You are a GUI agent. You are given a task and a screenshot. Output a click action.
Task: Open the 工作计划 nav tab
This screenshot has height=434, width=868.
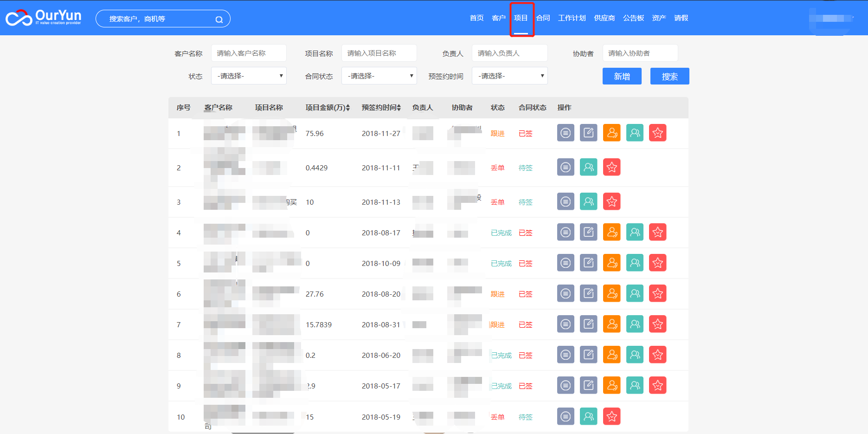(572, 18)
